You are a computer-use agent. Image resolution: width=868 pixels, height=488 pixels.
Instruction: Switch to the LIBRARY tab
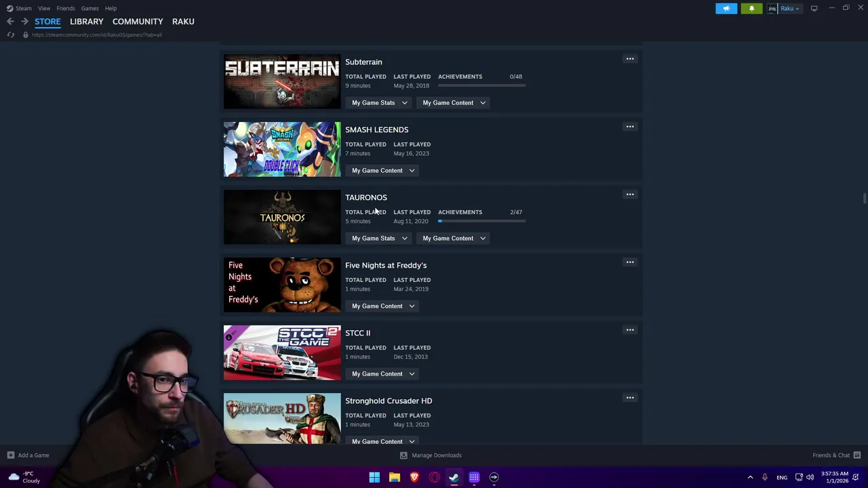pyautogui.click(x=87, y=22)
